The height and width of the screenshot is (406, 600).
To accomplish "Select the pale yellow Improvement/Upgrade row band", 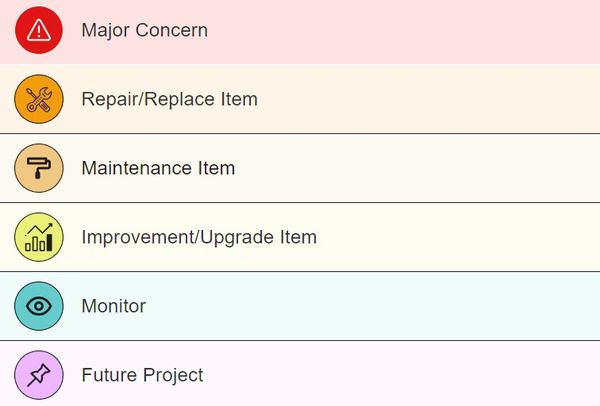I will click(x=300, y=237).
